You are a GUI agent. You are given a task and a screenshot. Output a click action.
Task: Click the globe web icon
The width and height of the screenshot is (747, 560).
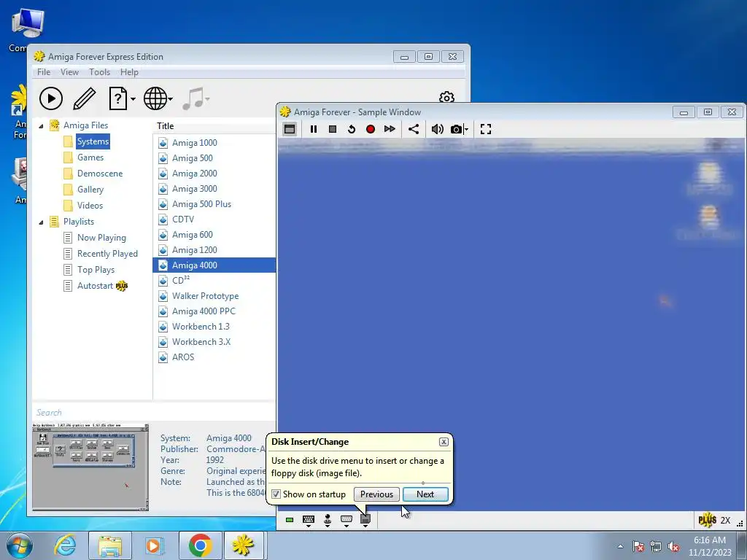click(155, 98)
